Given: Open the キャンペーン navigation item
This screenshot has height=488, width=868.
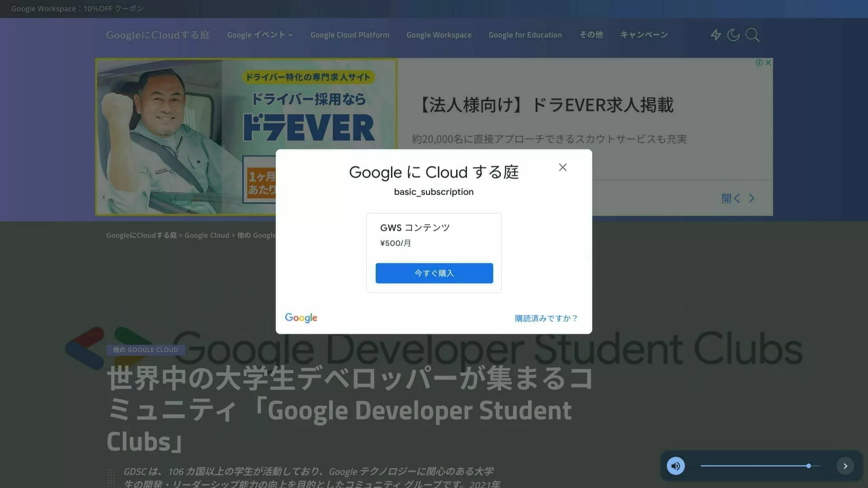Looking at the screenshot, I should point(644,35).
